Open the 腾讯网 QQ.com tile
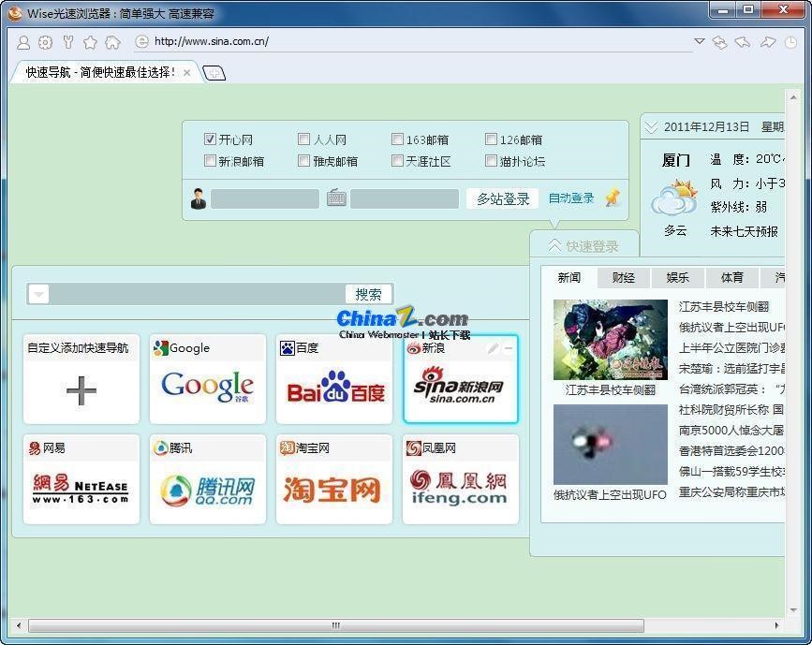Viewport: 812px width, 645px height. click(x=208, y=479)
